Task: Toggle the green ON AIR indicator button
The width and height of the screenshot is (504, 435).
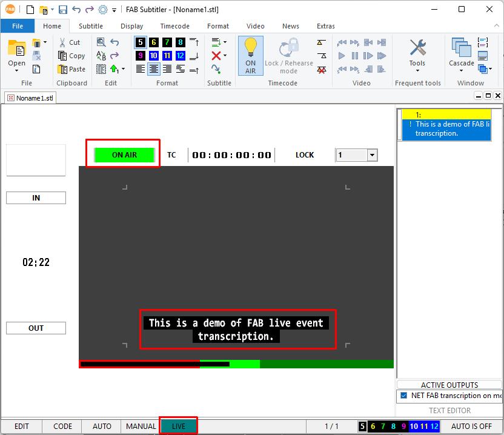Action: pos(124,155)
